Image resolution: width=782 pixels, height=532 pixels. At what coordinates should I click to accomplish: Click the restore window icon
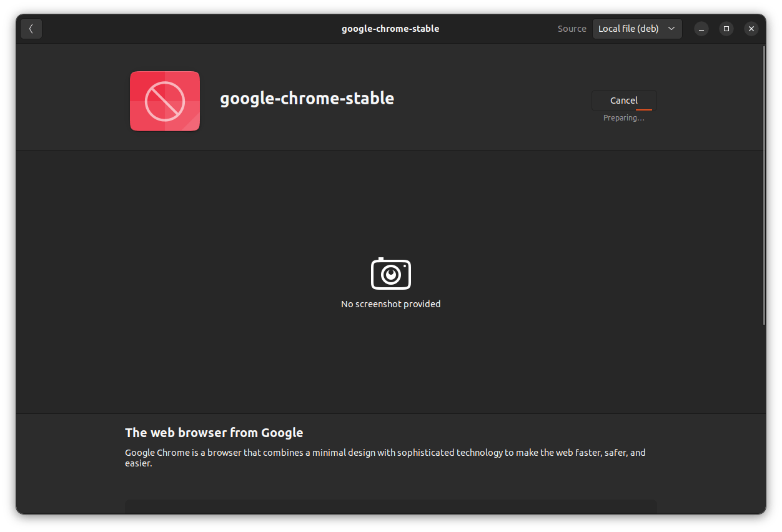click(x=726, y=29)
